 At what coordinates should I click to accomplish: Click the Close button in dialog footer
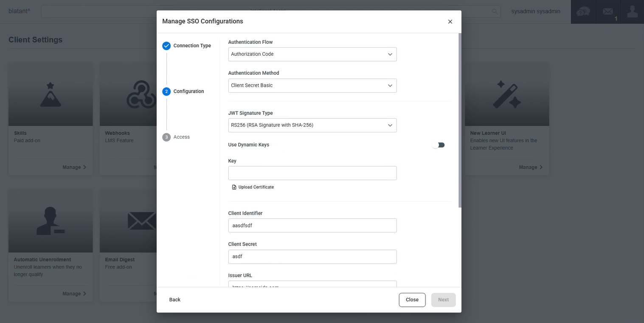pos(412,300)
